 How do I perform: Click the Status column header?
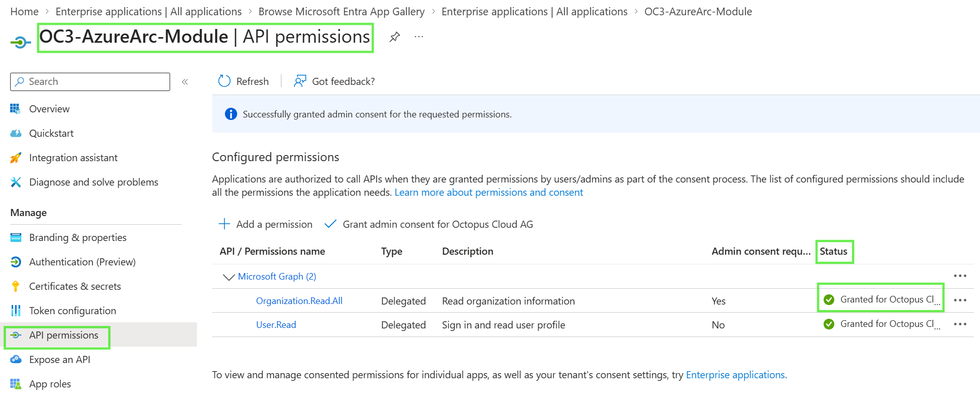pos(833,251)
